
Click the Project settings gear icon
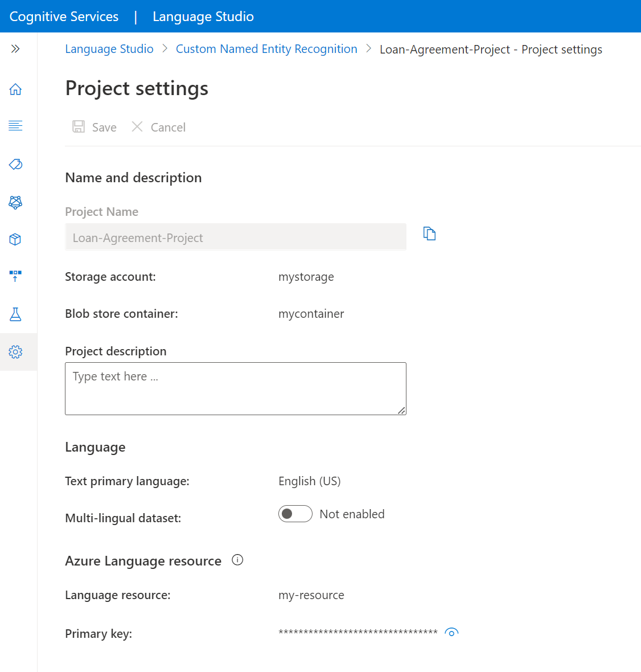15,352
